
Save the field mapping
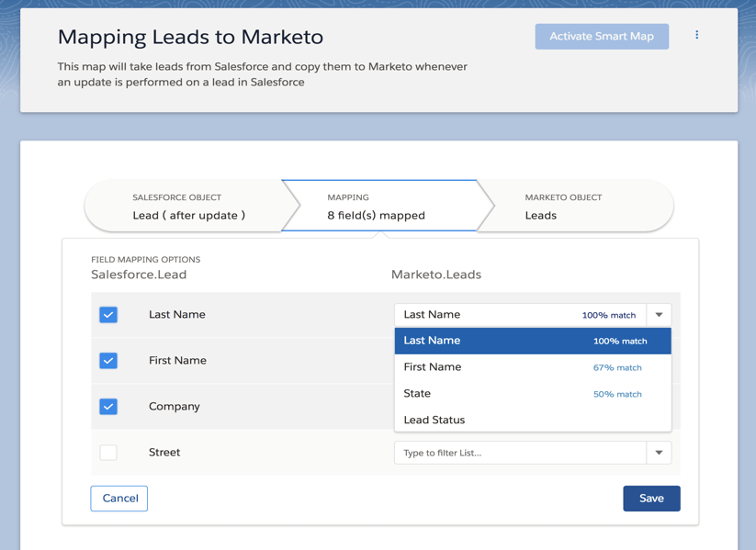pyautogui.click(x=651, y=499)
